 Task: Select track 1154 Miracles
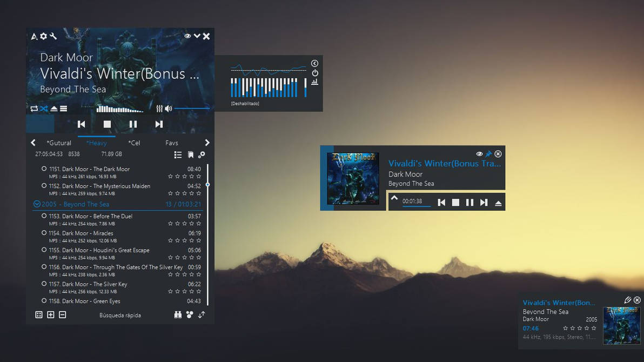click(121, 237)
